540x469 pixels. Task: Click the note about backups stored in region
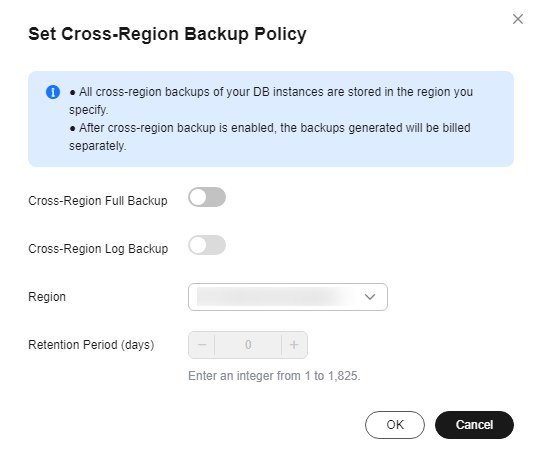tap(271, 101)
